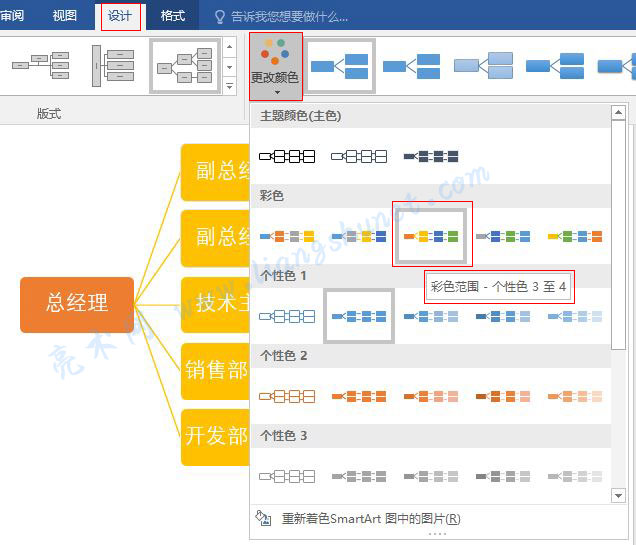Select the 总经理 SmartArt node
The image size is (636, 545).
[x=77, y=305]
